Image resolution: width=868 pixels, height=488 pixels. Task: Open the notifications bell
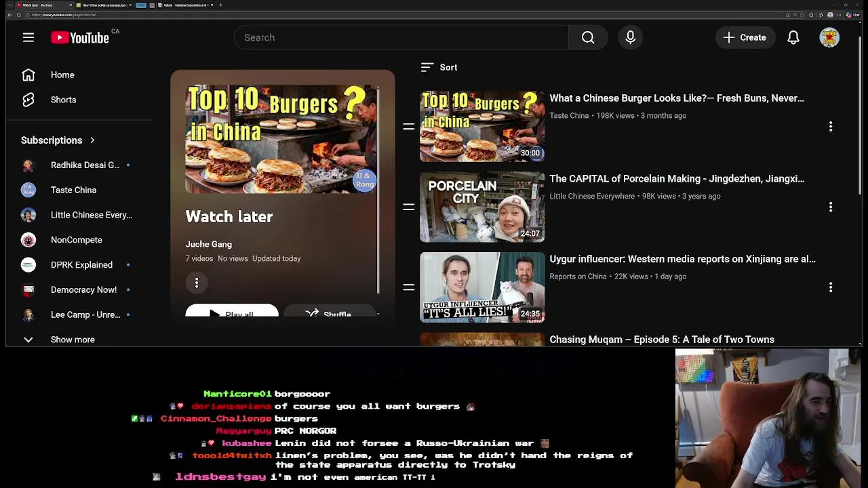point(793,37)
